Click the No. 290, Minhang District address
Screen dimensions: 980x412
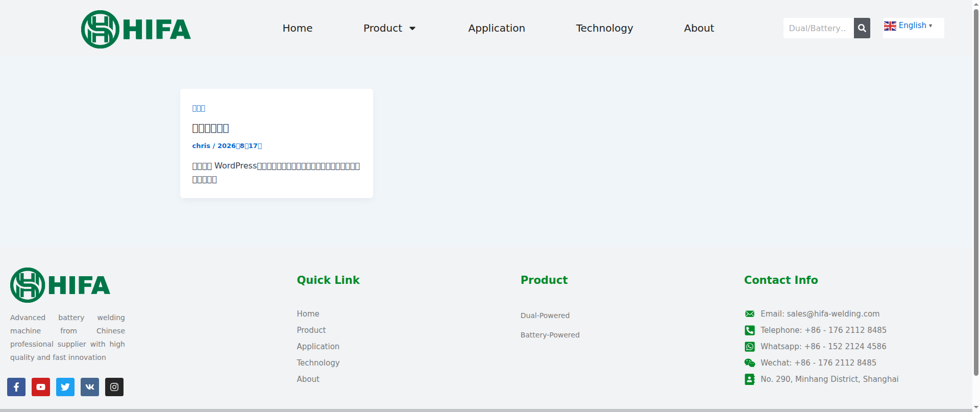pos(829,379)
